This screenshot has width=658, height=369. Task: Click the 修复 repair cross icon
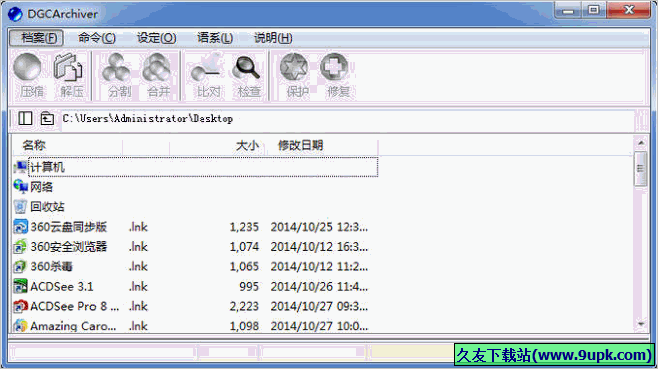click(334, 67)
